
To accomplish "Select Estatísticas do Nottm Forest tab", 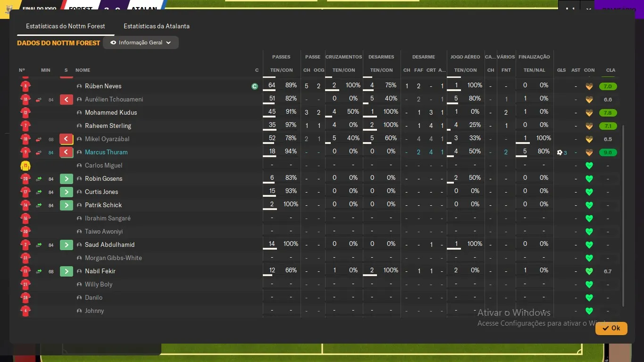I will point(66,26).
